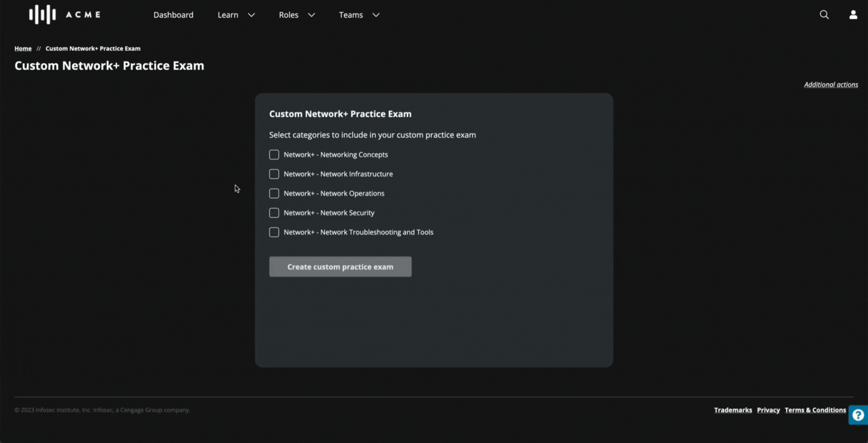The height and width of the screenshot is (443, 868).
Task: Open the Learn menu label
Action: coord(228,15)
